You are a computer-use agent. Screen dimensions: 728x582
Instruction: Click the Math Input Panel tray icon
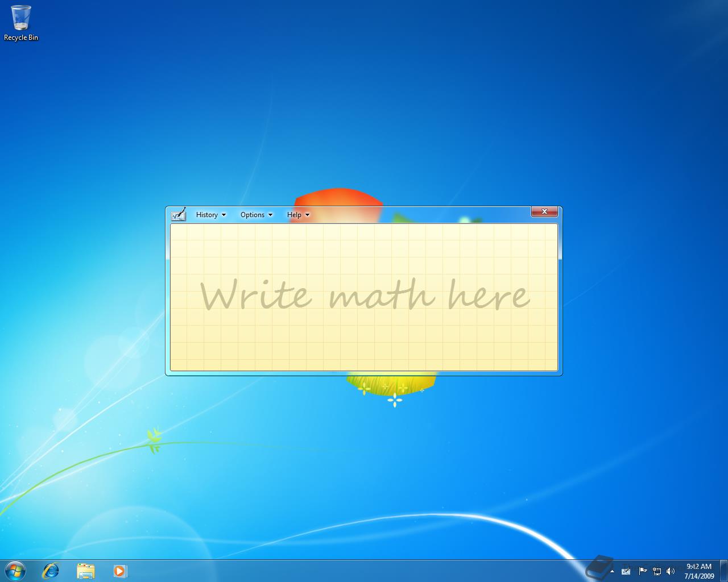626,571
